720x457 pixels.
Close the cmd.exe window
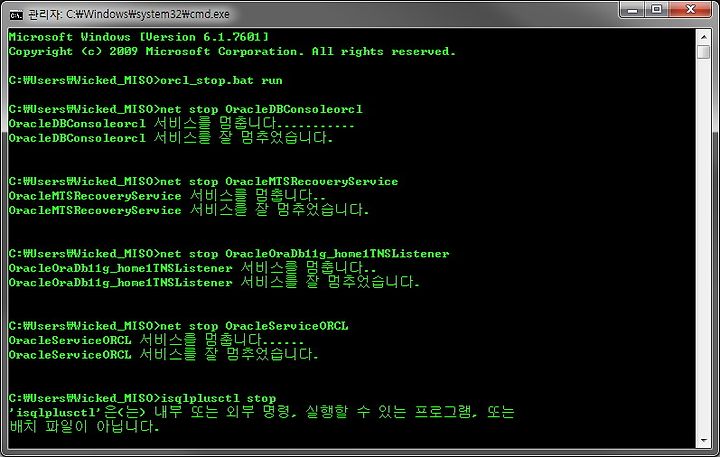tap(690, 9)
